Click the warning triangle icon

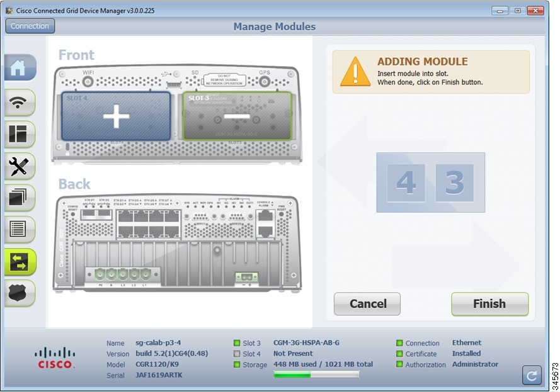click(355, 72)
